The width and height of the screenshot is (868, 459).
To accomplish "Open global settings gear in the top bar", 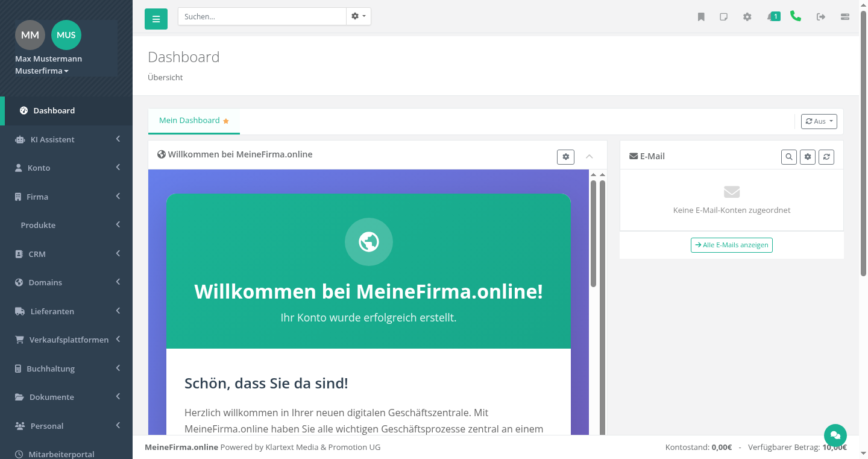I will click(747, 17).
